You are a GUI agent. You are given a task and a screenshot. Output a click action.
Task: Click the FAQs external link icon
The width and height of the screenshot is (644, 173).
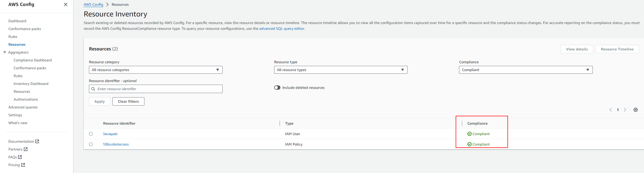coord(20,157)
